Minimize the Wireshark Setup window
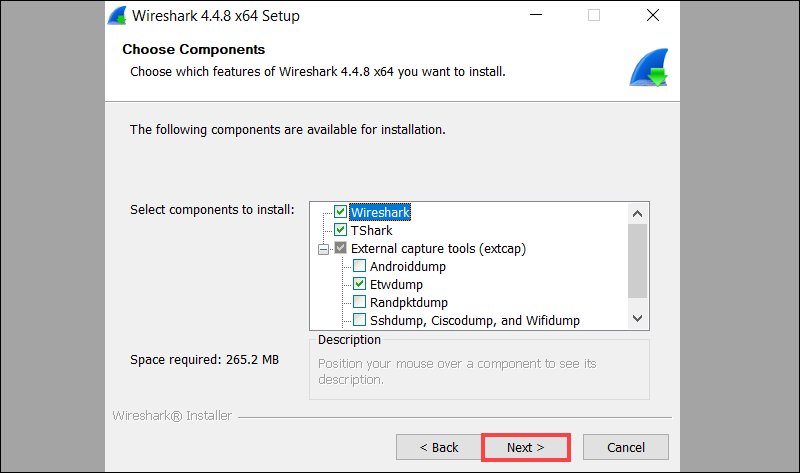 click(536, 15)
